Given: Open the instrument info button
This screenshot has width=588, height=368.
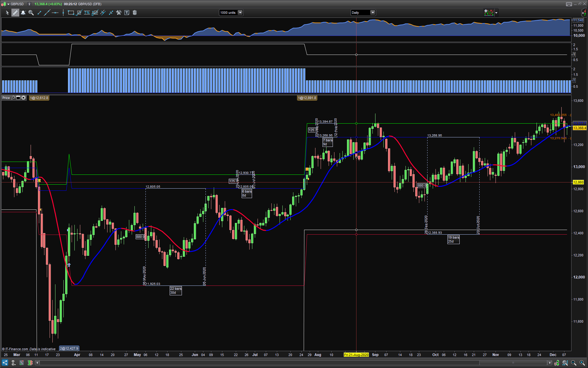Looking at the screenshot, I should click(x=29, y=4).
